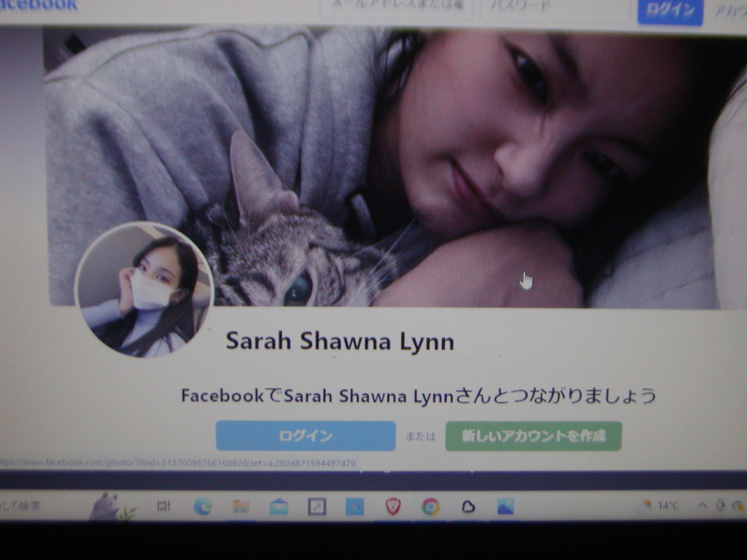Switch to Google Chrome in the taskbar
The width and height of the screenshot is (747, 560).
430,507
